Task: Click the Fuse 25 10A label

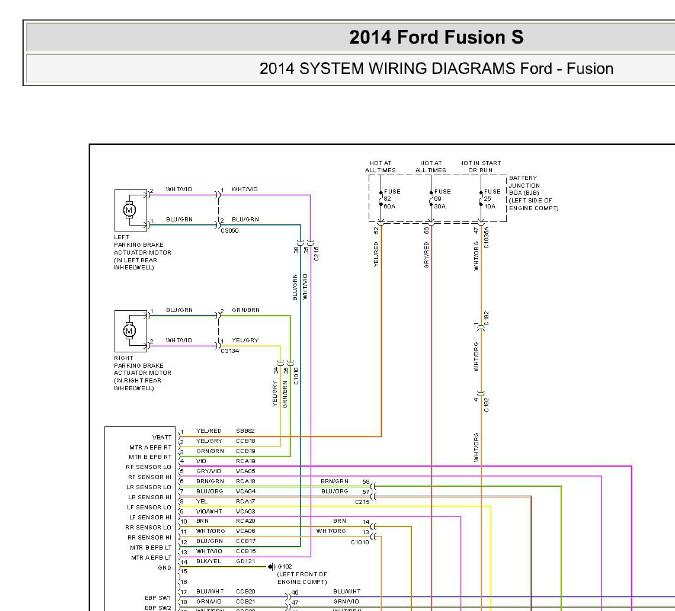Action: pyautogui.click(x=492, y=199)
